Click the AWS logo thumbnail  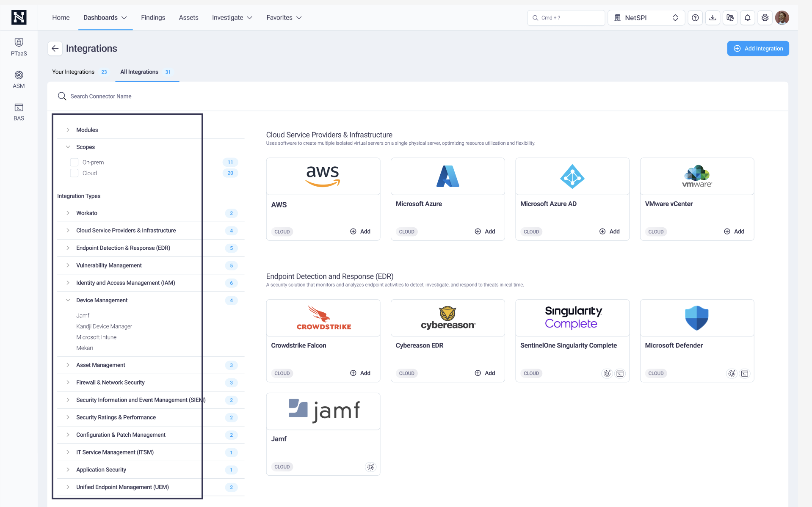(x=323, y=176)
